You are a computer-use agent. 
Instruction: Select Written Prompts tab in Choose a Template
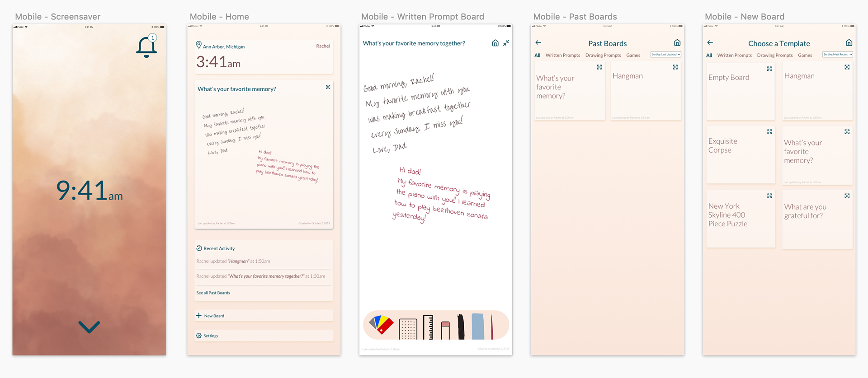735,55
